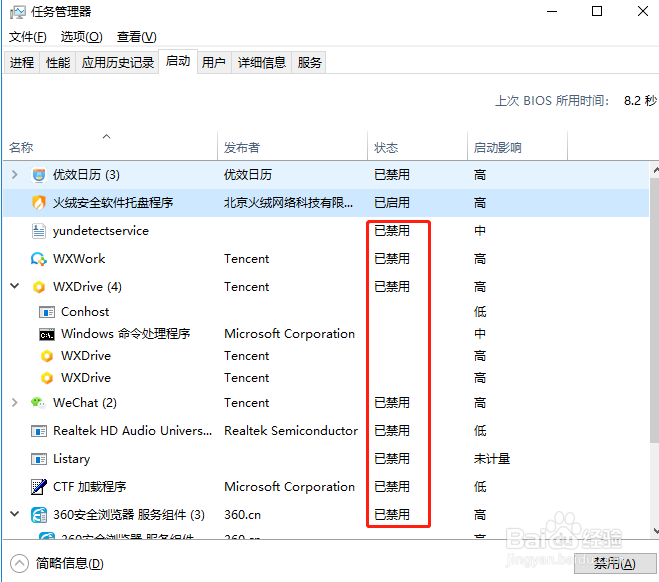The image size is (659, 582).
Task: Click the WeChat (2) icon
Action: (x=39, y=403)
